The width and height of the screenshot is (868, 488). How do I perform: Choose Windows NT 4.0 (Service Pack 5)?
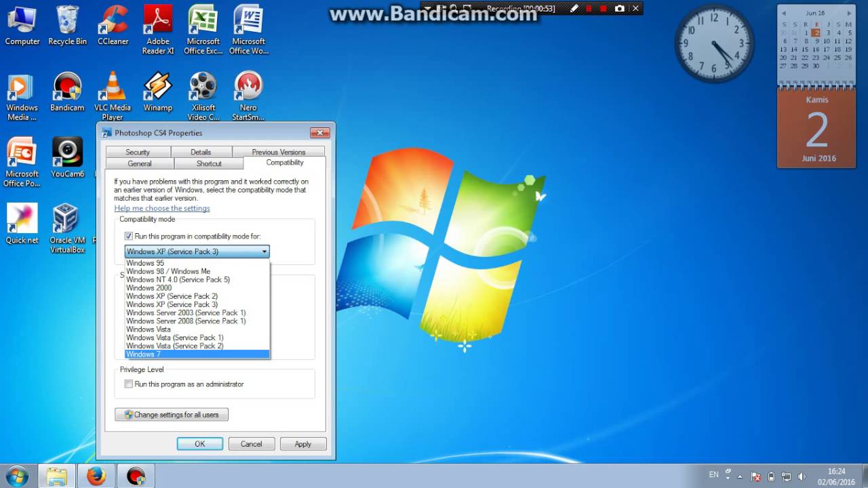click(197, 279)
